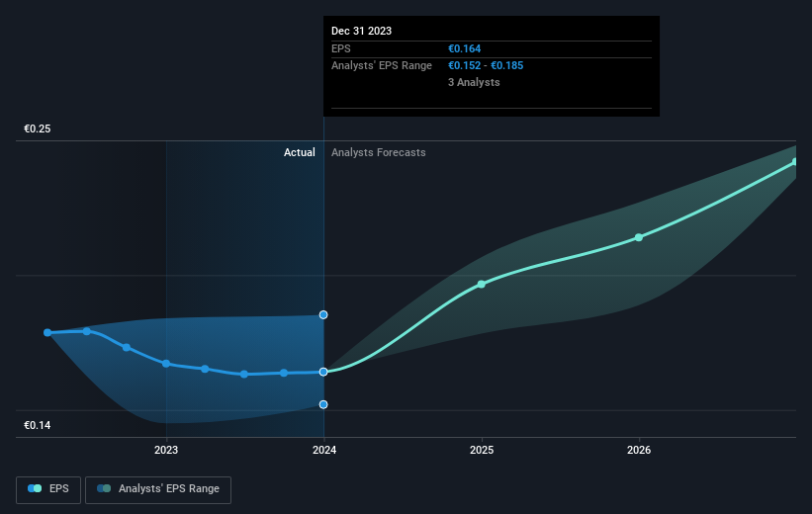Click the 3 Analysts text in tooltip
This screenshot has height=514, width=812.
coord(474,82)
